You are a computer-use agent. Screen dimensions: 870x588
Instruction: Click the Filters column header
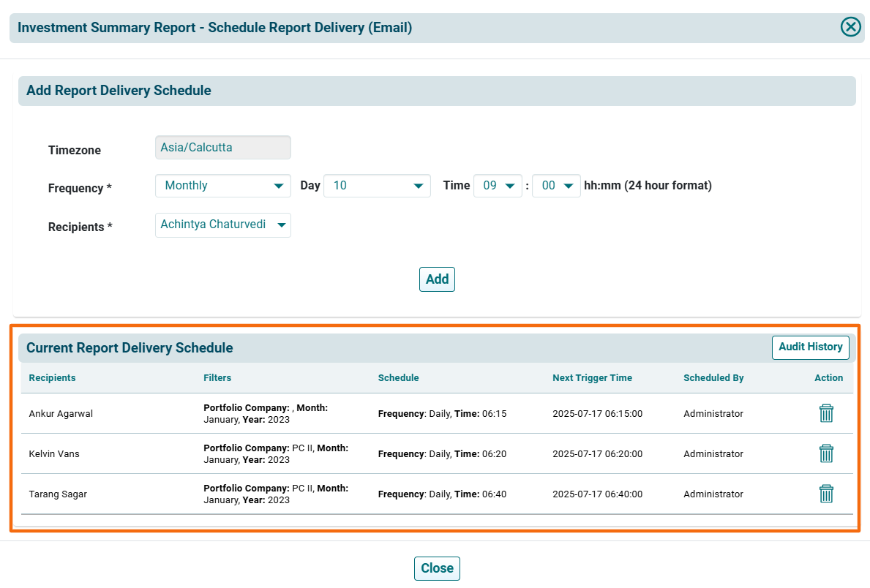217,378
